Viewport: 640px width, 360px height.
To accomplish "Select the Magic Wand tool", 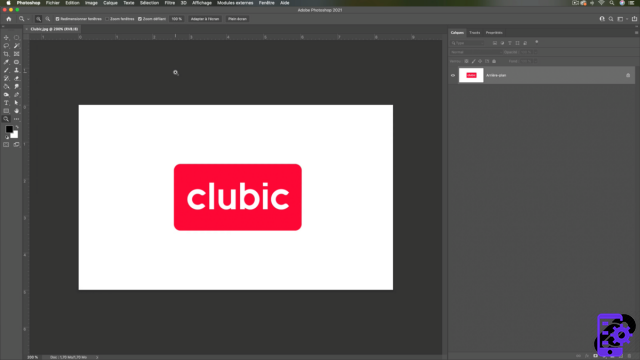I will pos(17,46).
